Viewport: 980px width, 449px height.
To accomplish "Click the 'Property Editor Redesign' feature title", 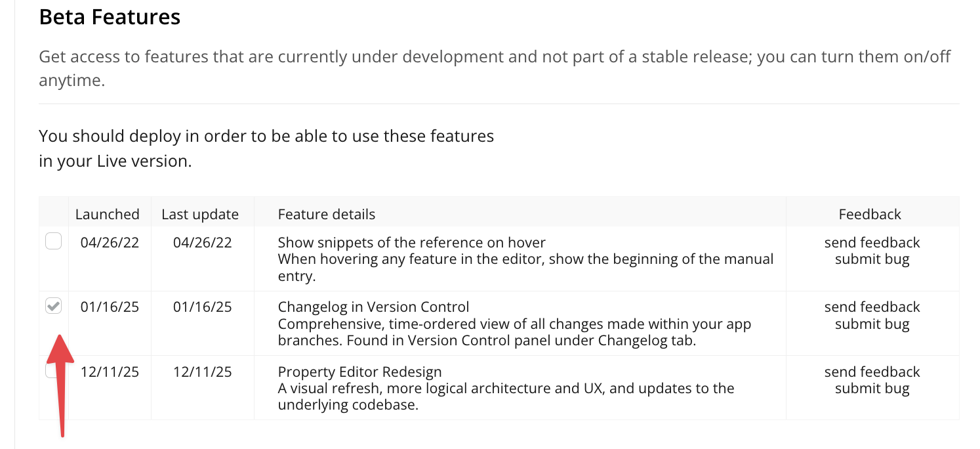I will (x=359, y=372).
